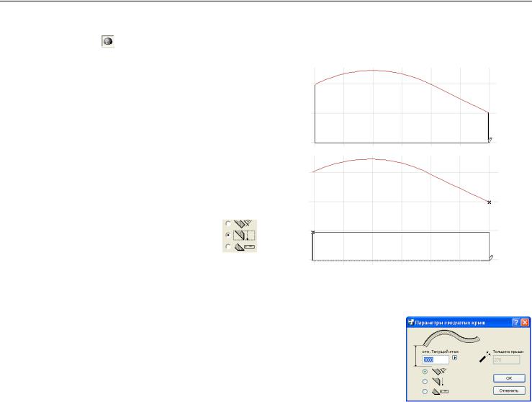
Task: Click the vaulted roof tool icon at top
Action: 108,41
